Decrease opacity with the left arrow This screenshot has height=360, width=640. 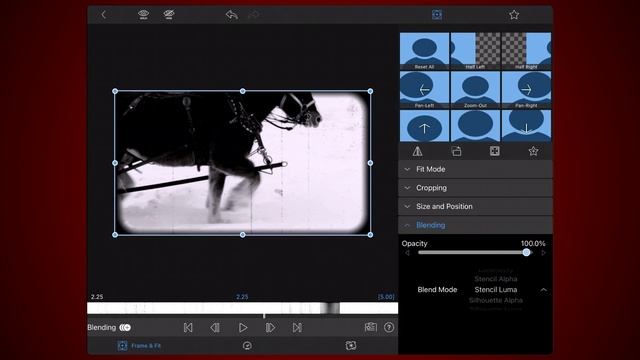[x=407, y=253]
